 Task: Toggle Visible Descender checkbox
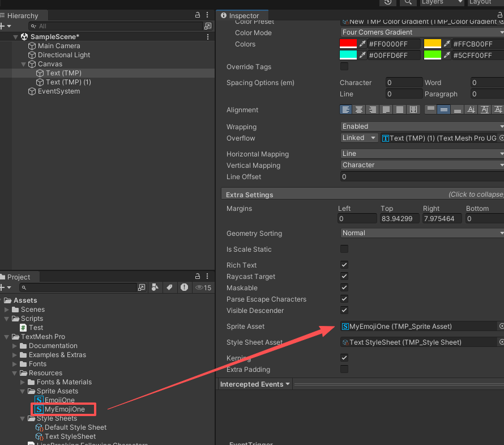tap(344, 310)
